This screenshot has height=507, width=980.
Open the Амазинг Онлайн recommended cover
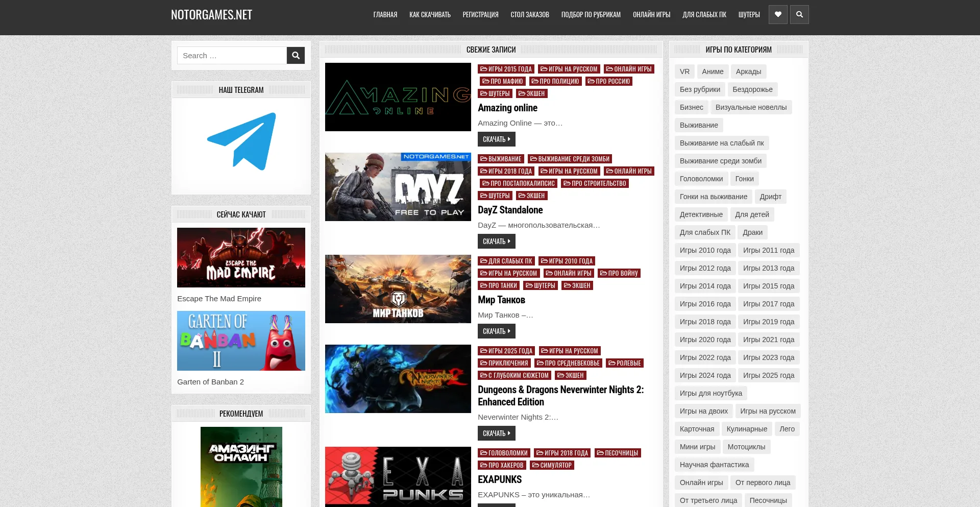click(241, 467)
